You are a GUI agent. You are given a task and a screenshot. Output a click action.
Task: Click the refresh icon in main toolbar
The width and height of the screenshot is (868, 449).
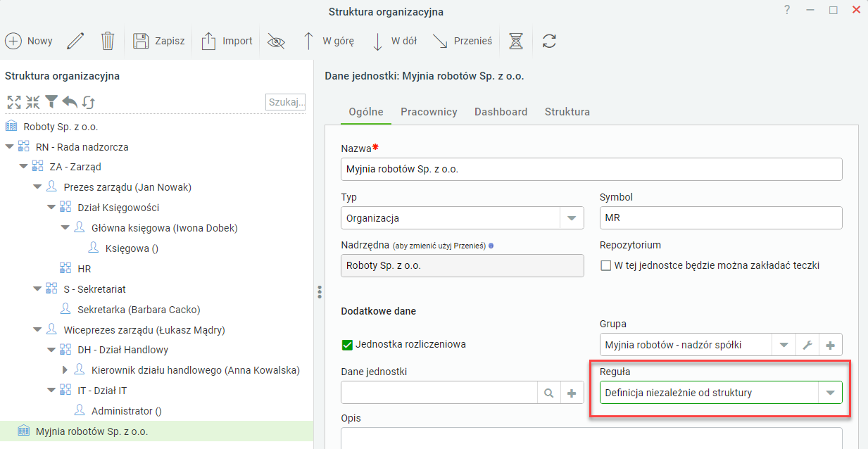[550, 41]
